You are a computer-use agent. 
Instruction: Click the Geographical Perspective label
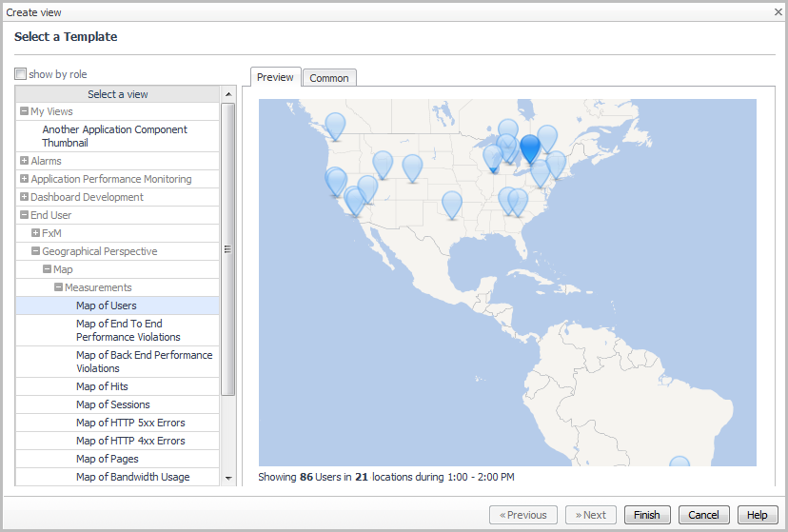[100, 251]
